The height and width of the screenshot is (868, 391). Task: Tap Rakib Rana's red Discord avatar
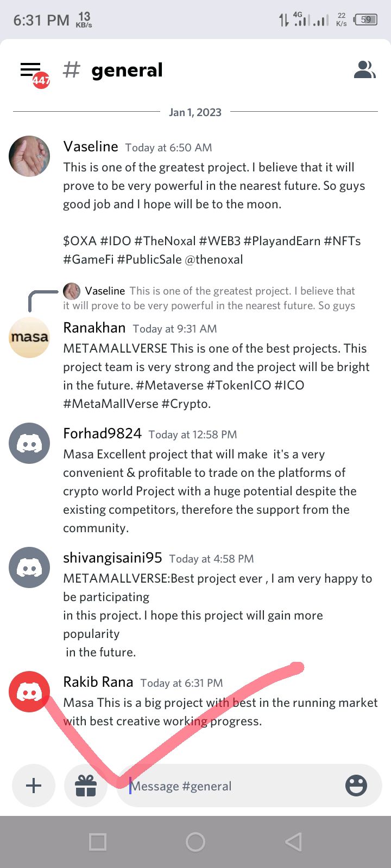click(29, 692)
